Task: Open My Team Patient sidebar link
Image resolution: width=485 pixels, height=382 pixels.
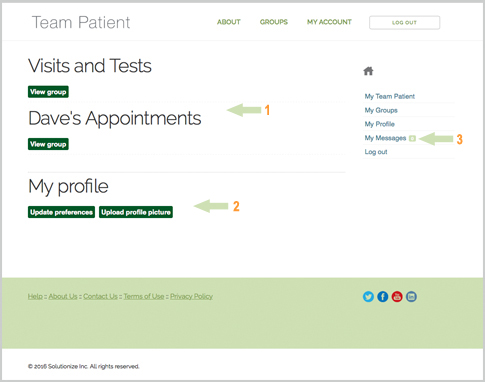Action: coord(390,96)
